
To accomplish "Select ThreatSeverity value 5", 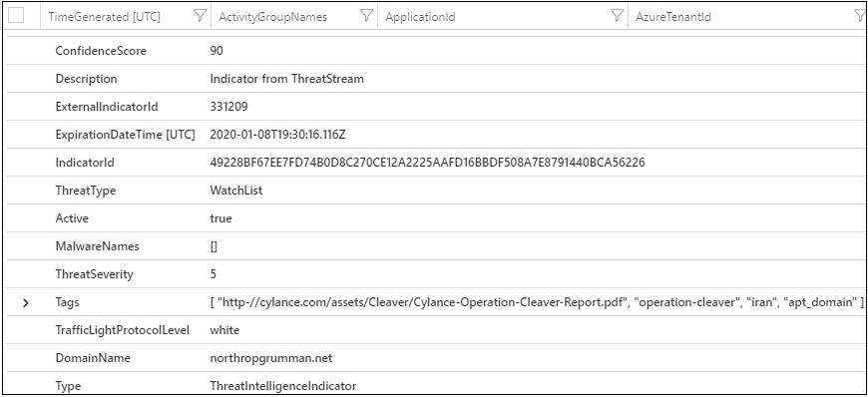I will point(214,274).
